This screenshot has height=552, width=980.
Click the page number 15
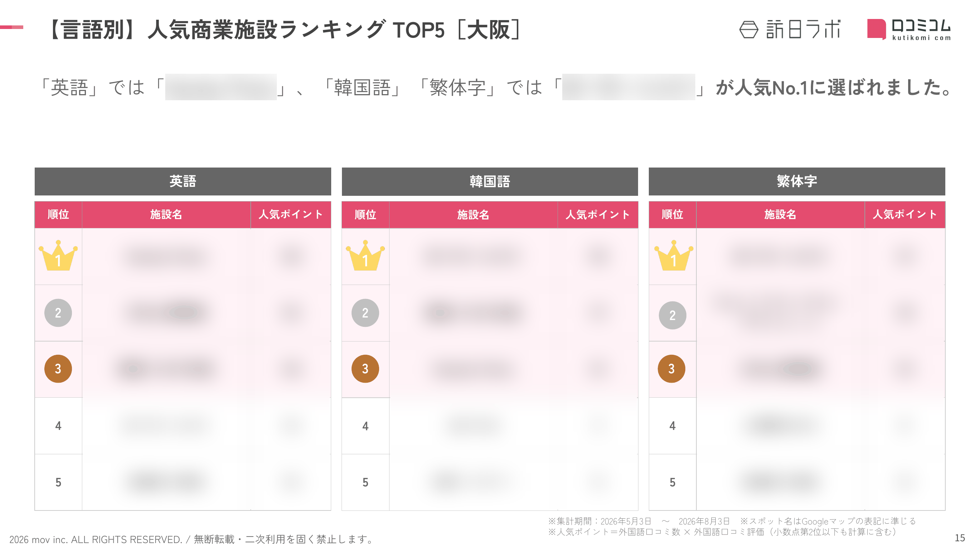[960, 538]
